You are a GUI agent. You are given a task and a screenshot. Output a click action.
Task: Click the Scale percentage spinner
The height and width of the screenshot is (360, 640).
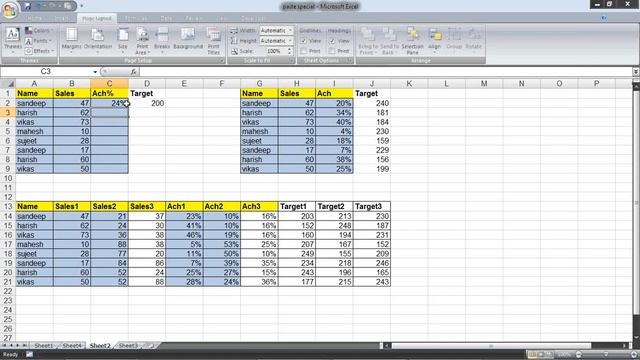289,51
